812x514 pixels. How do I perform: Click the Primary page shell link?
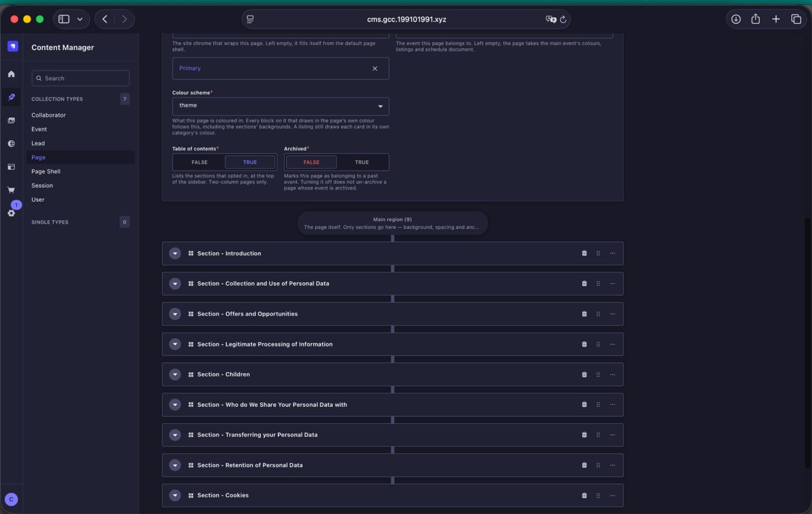tap(190, 68)
